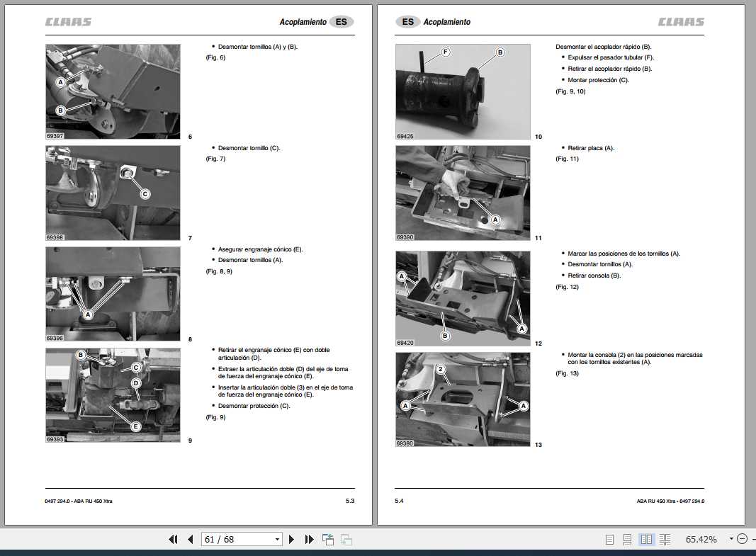This screenshot has height=556, width=756.
Task: Click figure 11 photo numbered 69390
Action: [x=463, y=193]
